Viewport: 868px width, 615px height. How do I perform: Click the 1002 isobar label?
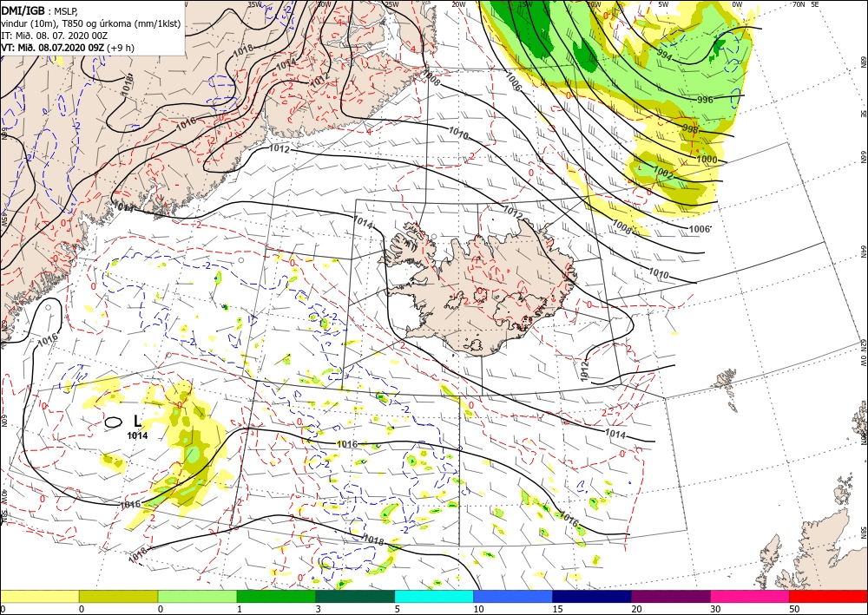tap(664, 173)
